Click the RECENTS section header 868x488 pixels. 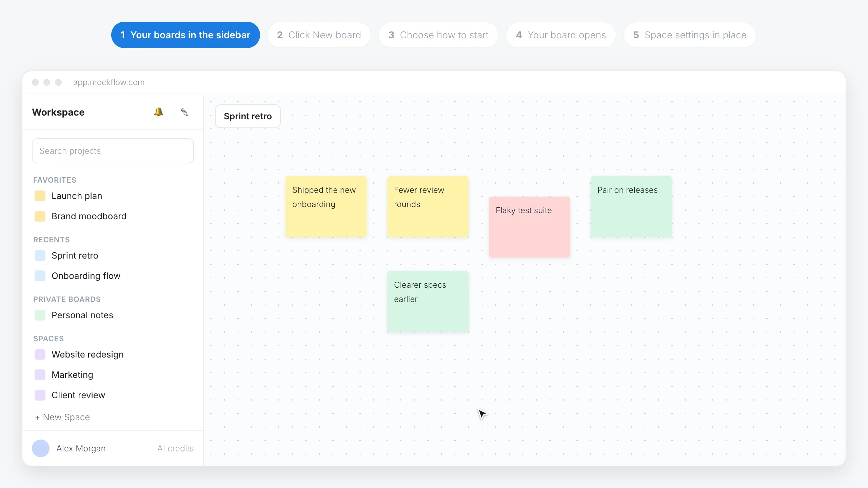click(52, 240)
